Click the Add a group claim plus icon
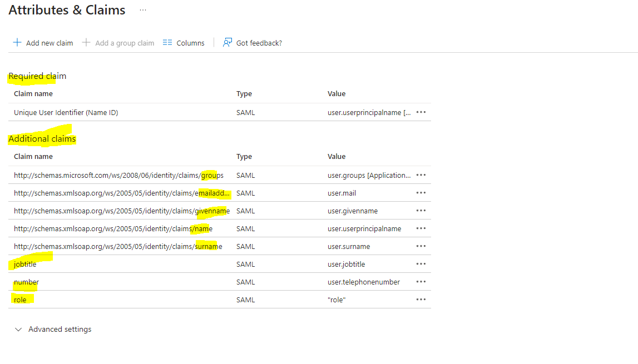The height and width of the screenshot is (364, 638). click(x=86, y=42)
